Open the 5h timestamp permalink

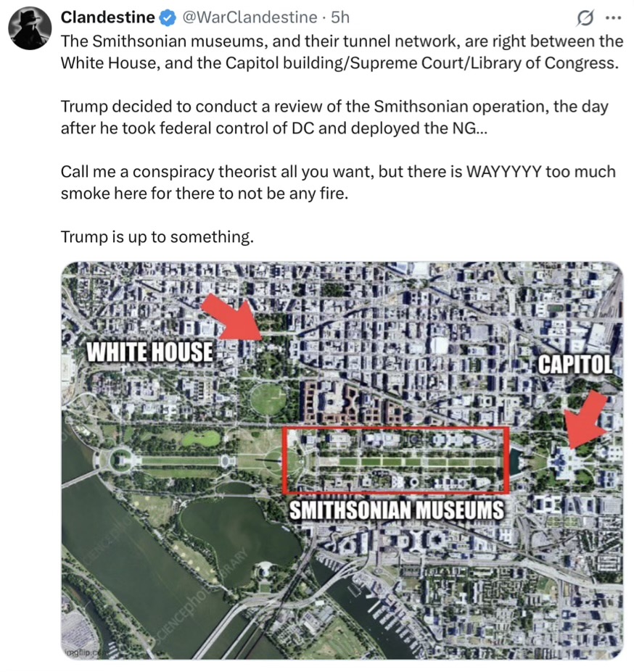tap(340, 17)
